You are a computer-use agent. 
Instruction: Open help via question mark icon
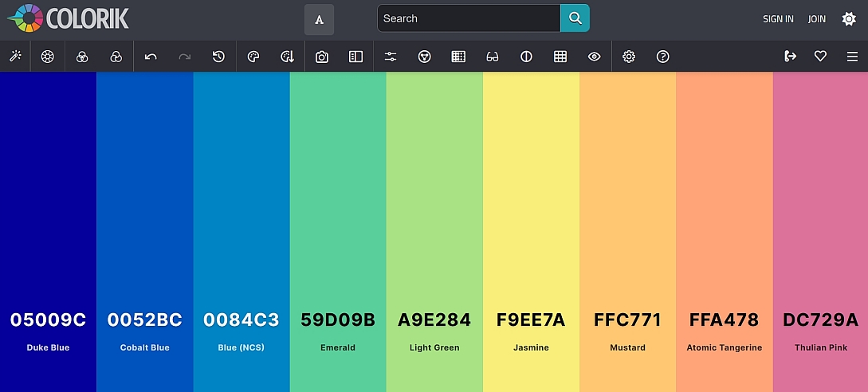point(662,57)
